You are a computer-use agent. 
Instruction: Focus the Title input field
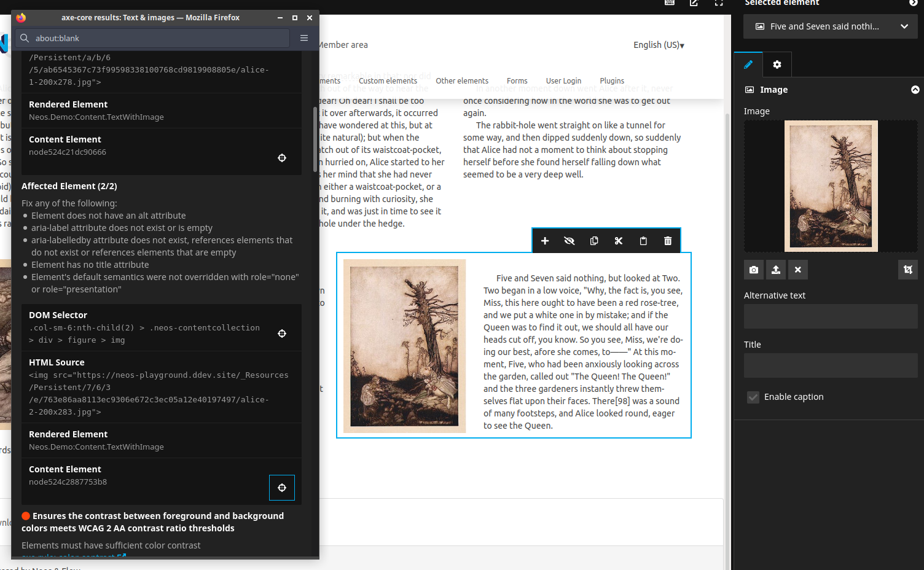831,365
